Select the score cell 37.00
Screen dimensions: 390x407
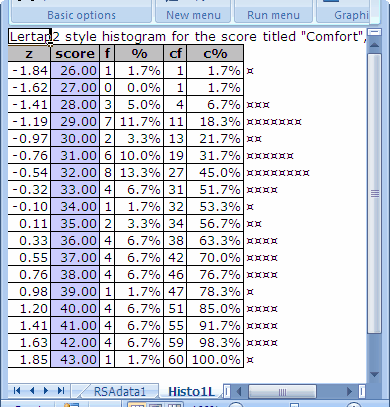pos(75,257)
